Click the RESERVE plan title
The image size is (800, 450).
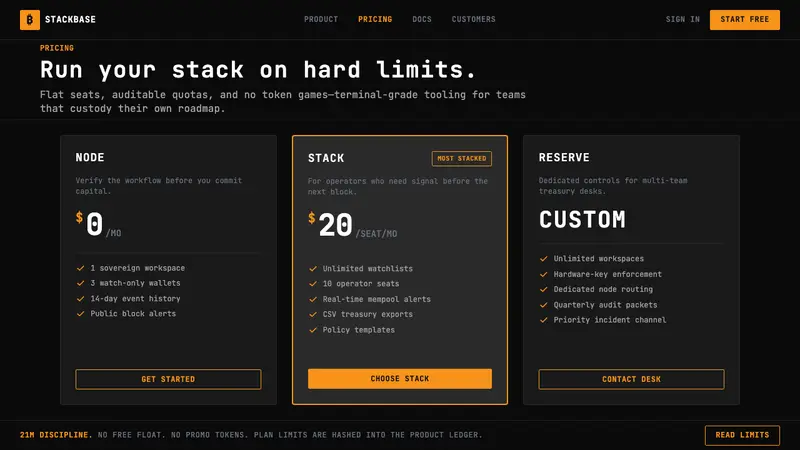pos(564,158)
